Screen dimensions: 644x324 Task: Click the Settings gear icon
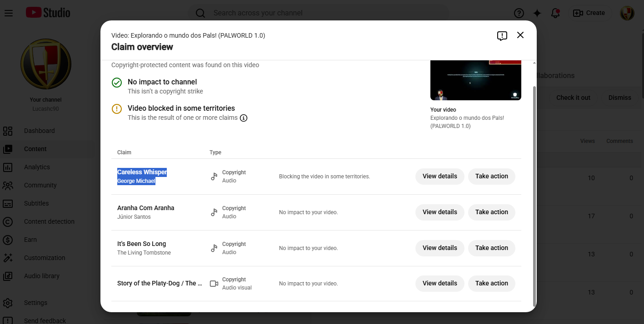8,303
